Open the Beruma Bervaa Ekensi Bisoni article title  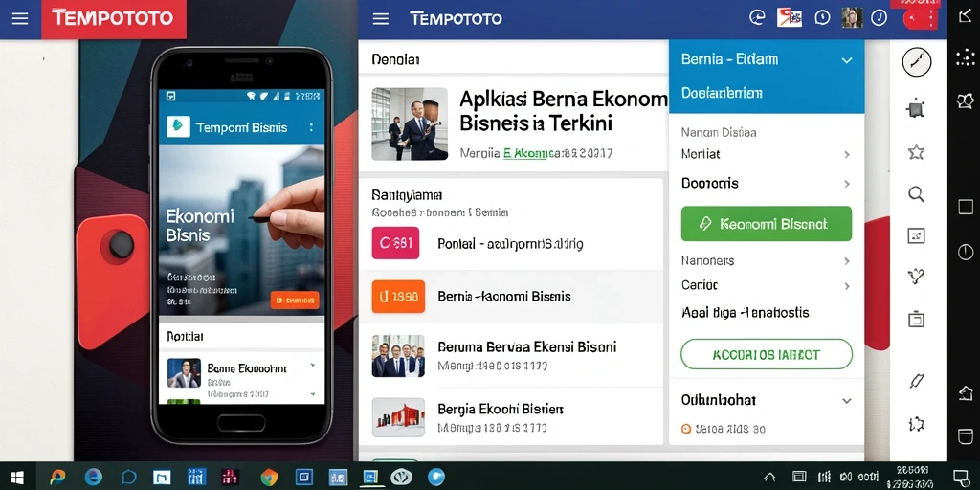[527, 346]
